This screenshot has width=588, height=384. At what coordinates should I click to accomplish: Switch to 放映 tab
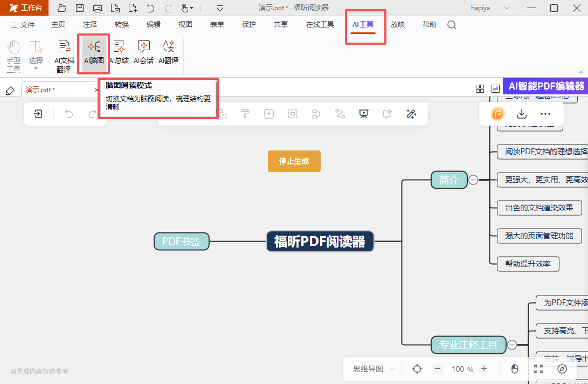398,24
